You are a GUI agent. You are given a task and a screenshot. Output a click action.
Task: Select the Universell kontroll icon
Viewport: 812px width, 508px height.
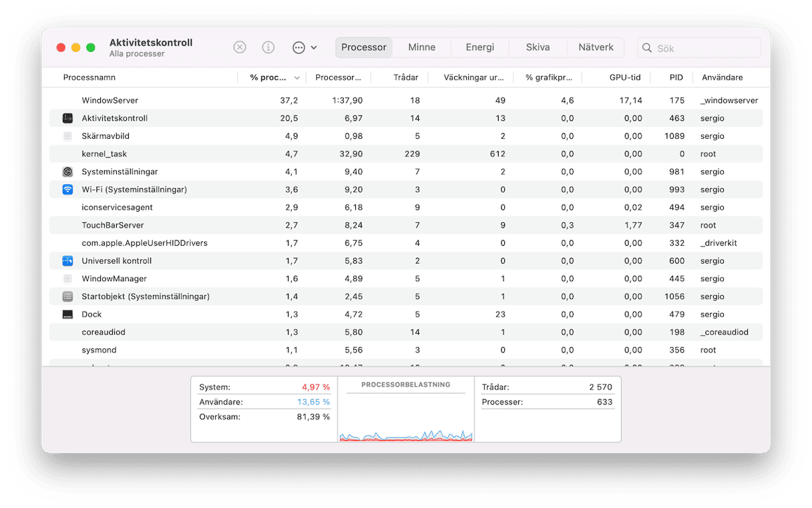(67, 261)
